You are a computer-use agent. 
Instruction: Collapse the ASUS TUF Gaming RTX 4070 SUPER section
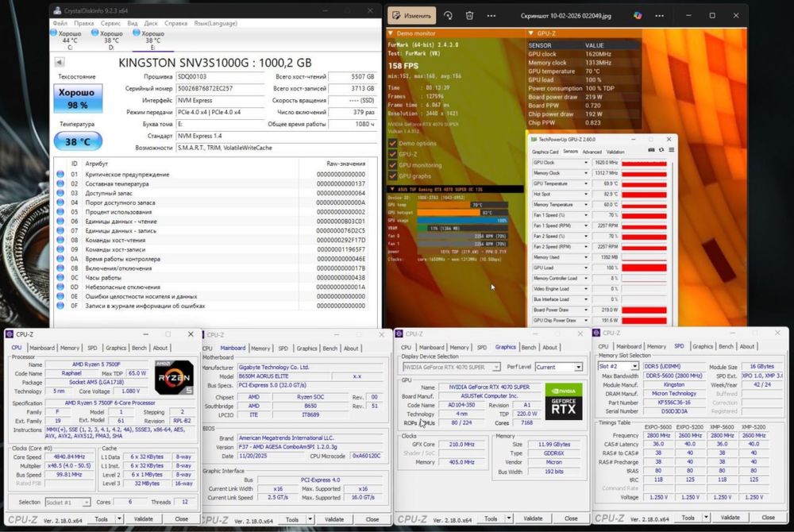(392, 189)
